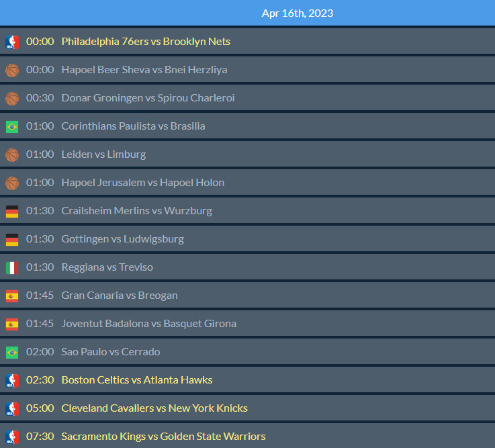Open Hapoel Jerusalem vs Hapoel Holon
The image size is (495, 448).
tap(142, 183)
